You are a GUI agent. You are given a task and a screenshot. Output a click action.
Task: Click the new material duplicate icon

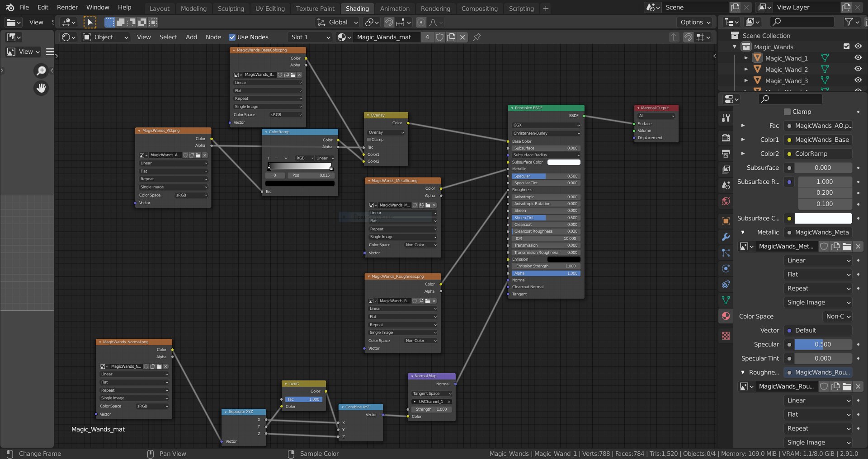[451, 37]
